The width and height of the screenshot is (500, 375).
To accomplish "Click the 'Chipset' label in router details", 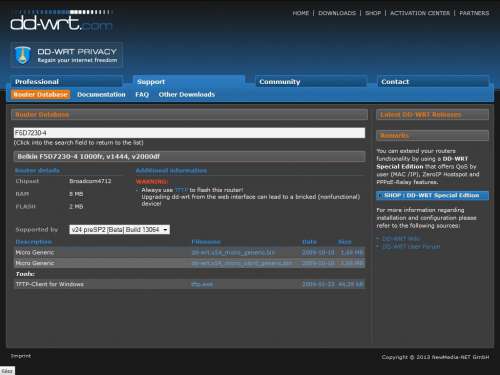I will click(27, 181).
